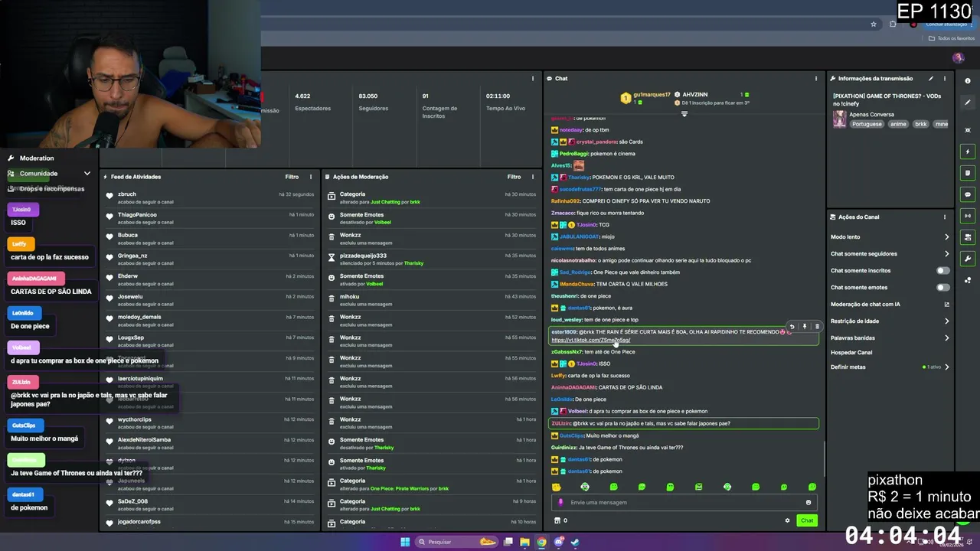Click the gu1marques17 leaderboard entry
The height and width of the screenshot is (551, 980).
tap(646, 98)
